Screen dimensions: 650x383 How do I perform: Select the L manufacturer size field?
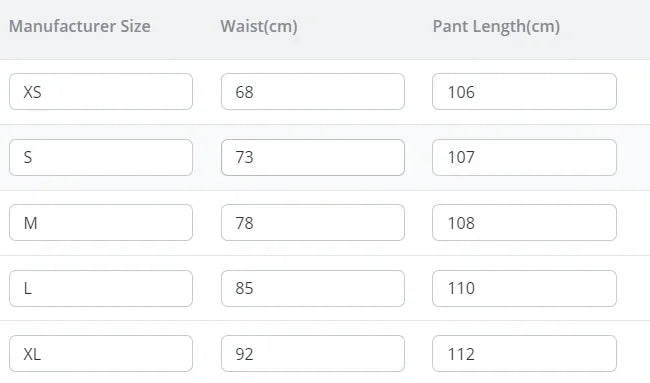point(101,288)
